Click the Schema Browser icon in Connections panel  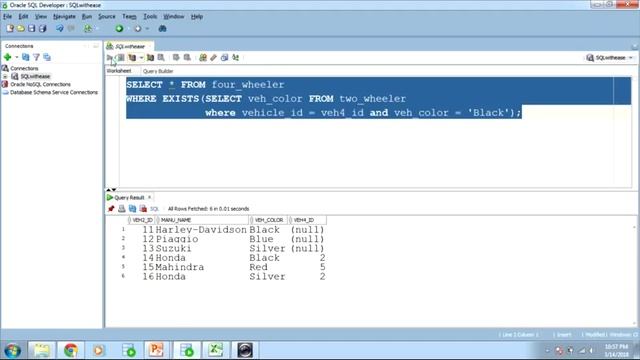pos(47,57)
